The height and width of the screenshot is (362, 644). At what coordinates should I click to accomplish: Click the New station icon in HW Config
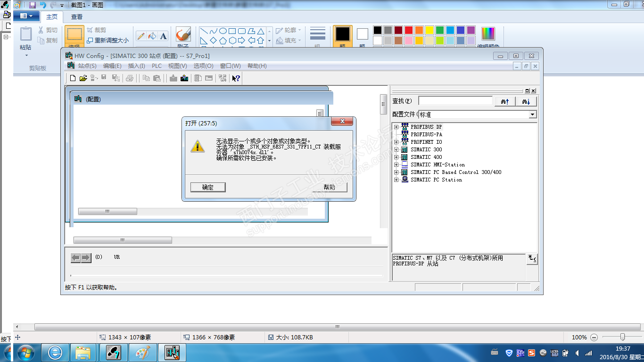coord(73,78)
